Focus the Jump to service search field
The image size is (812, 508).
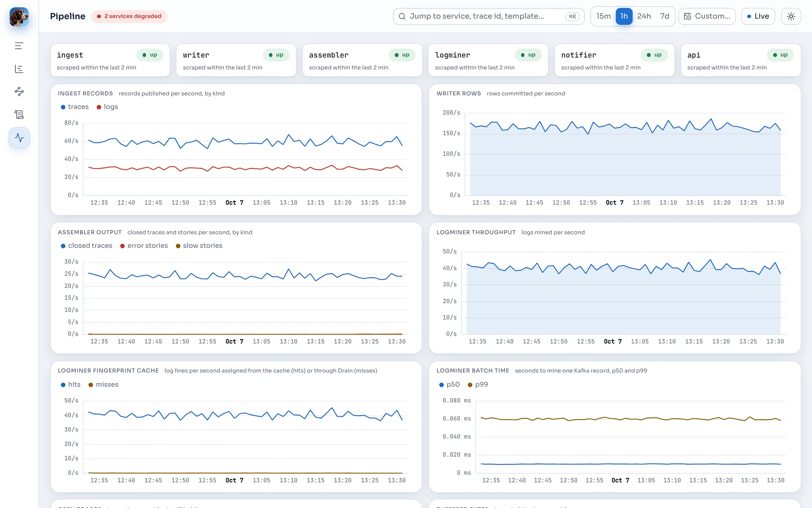(489, 16)
